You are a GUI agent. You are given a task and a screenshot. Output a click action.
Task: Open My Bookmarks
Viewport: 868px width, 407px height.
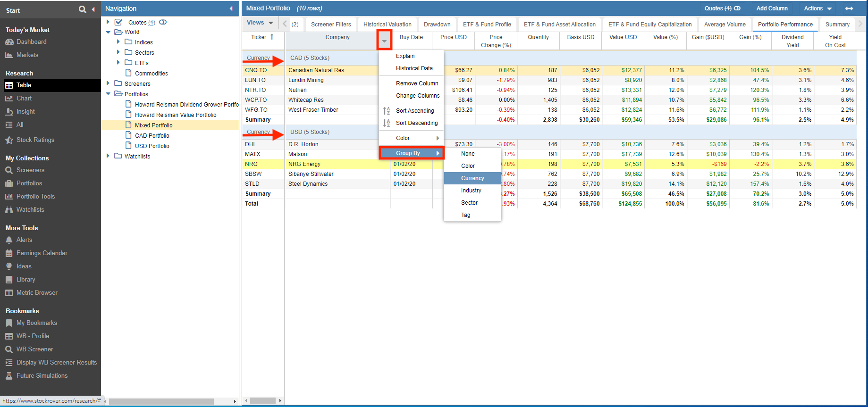point(36,323)
